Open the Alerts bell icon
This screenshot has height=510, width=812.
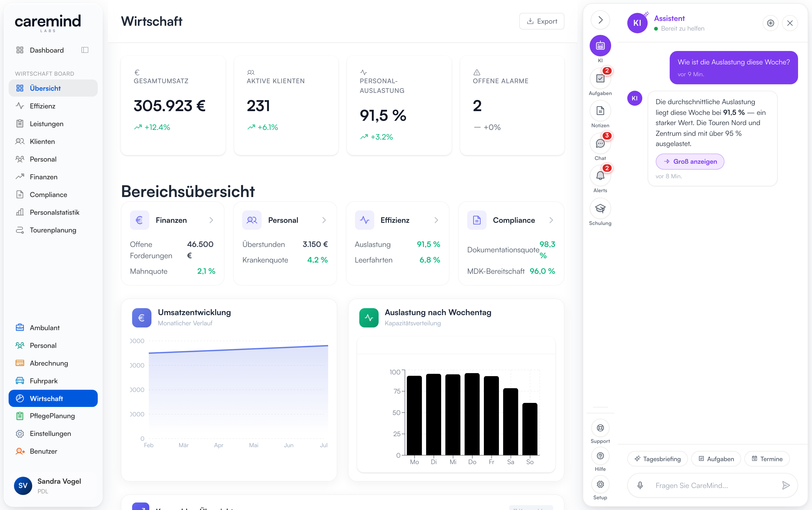coord(600,176)
